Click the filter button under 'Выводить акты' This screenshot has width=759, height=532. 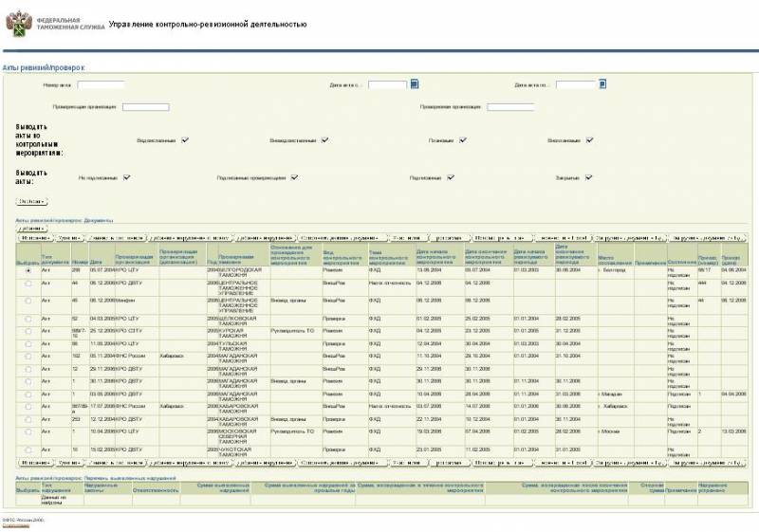pyautogui.click(x=32, y=202)
